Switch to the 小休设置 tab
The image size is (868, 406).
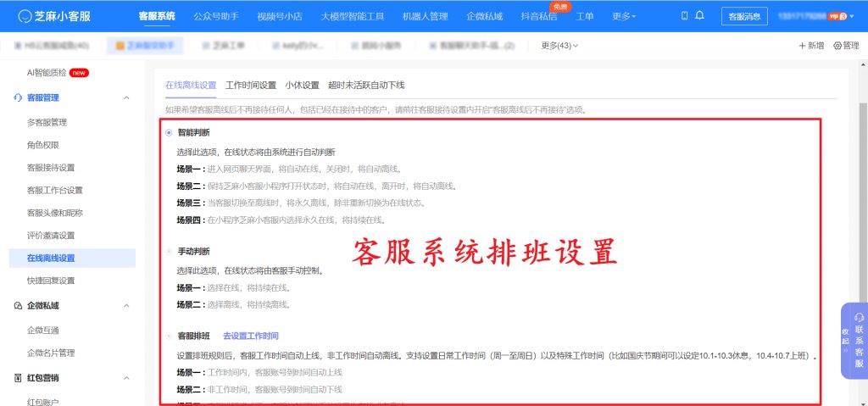click(x=303, y=86)
